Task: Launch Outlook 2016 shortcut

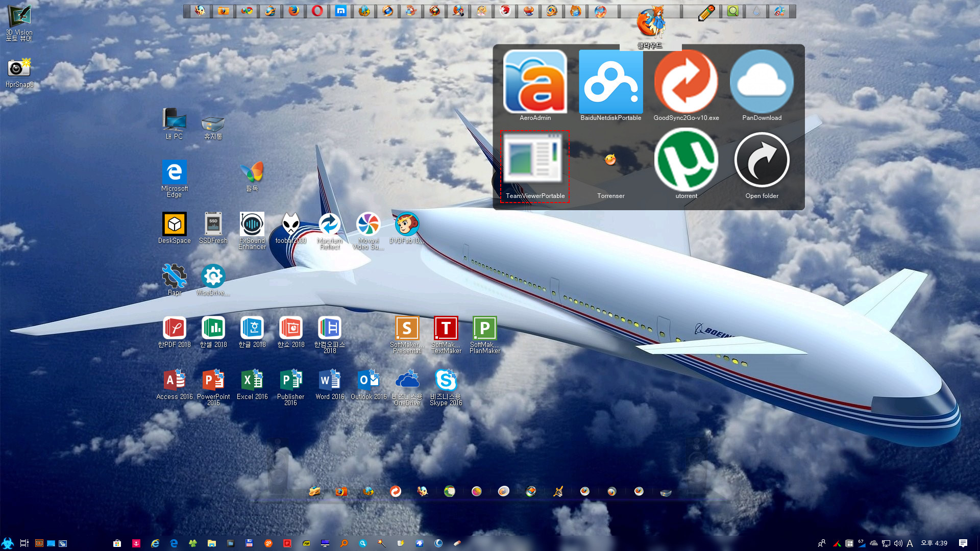Action: pos(368,384)
